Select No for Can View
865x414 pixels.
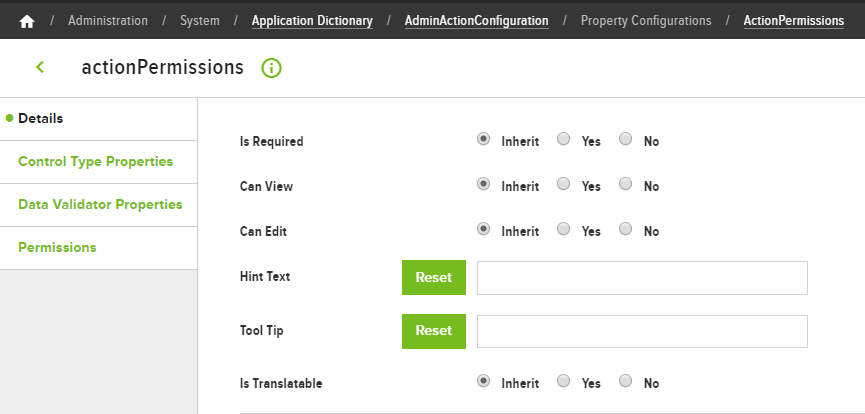click(625, 184)
